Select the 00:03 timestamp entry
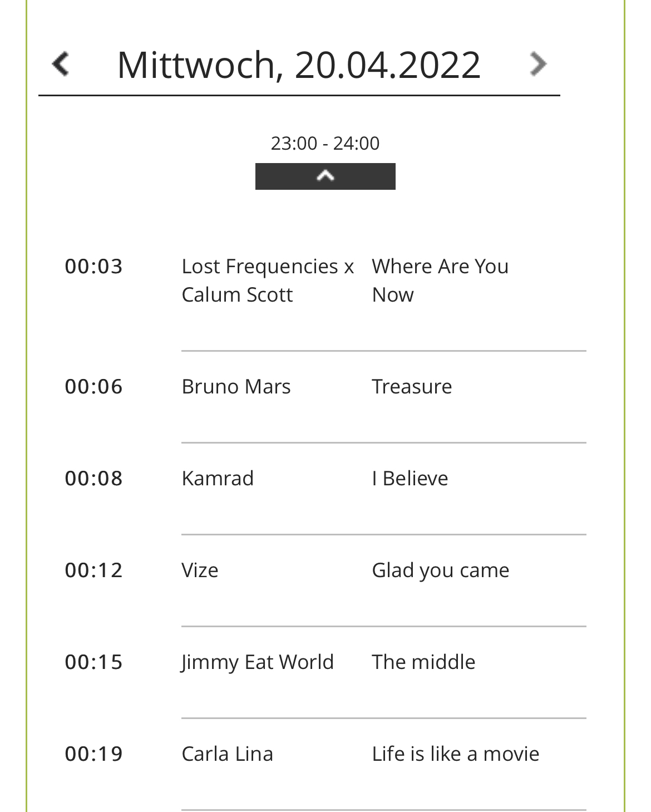This screenshot has height=812, width=651. tap(93, 267)
